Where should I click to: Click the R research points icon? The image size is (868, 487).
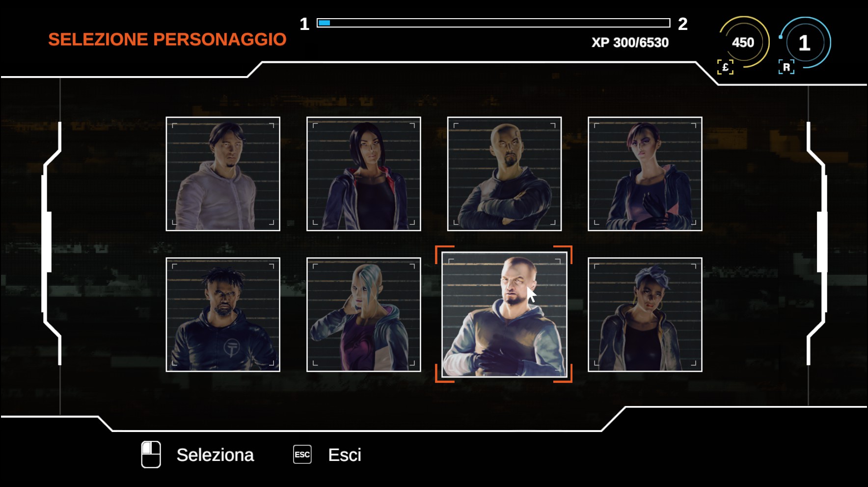tap(787, 67)
